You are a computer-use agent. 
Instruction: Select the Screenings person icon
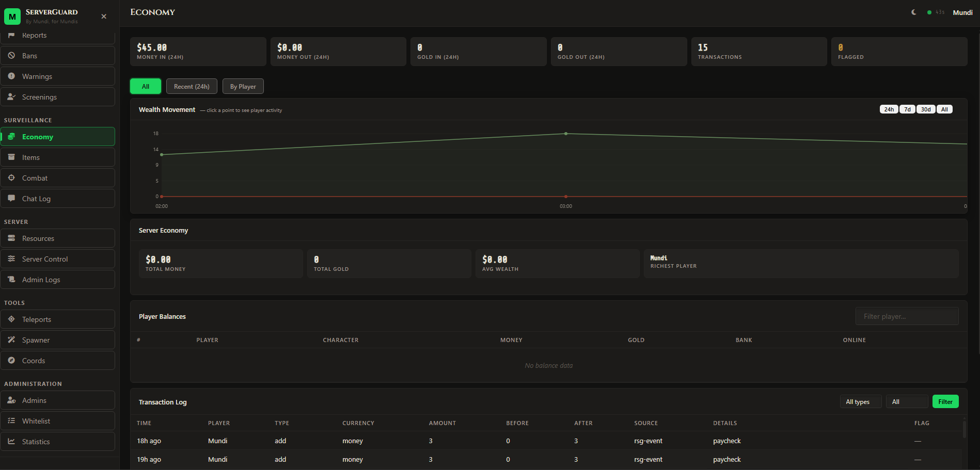pos(11,97)
